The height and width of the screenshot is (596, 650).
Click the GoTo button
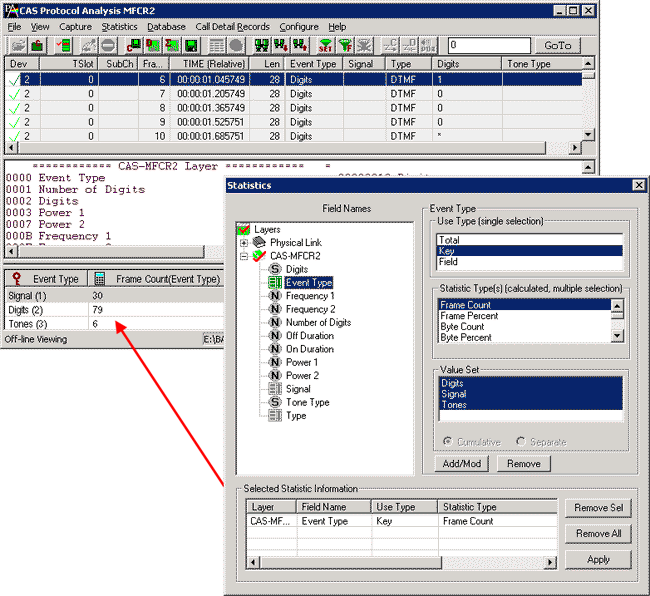[558, 45]
